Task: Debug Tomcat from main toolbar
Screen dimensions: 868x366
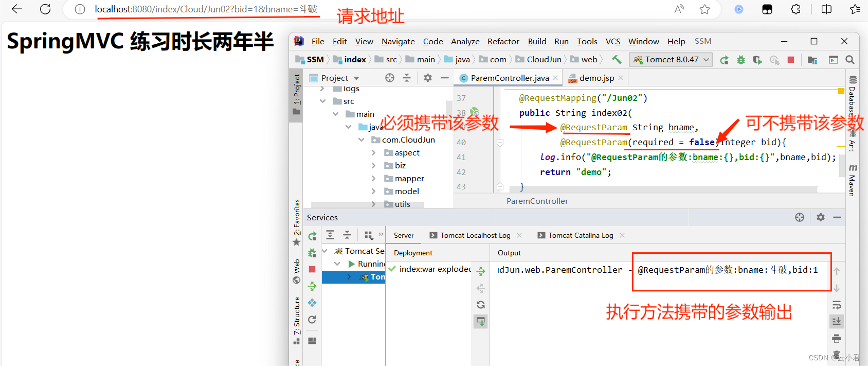Action: coord(740,60)
